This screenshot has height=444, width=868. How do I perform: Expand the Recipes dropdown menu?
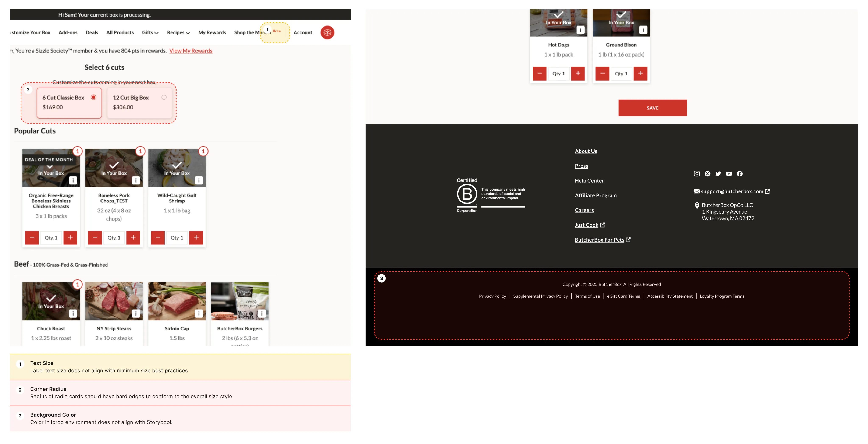179,32
